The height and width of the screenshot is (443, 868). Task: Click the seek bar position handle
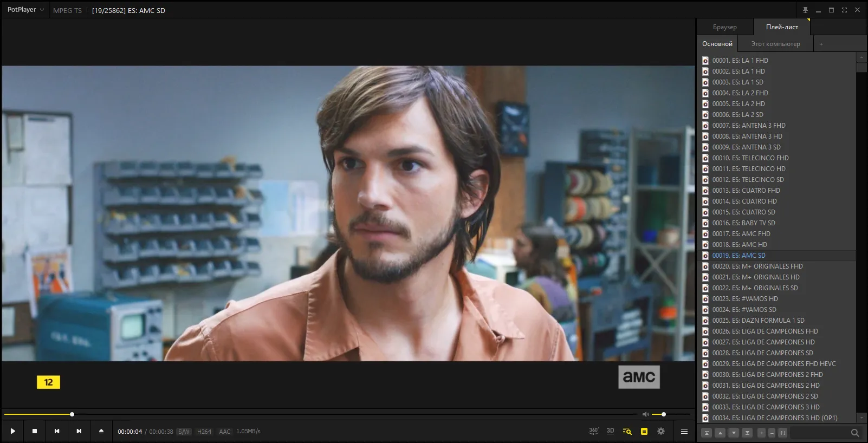[x=72, y=414]
